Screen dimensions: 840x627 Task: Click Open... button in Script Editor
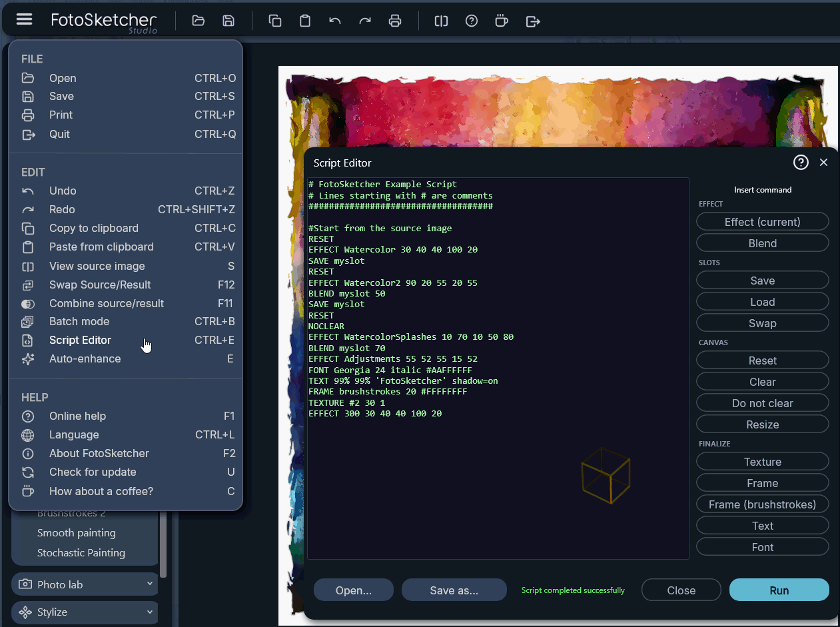[x=354, y=590]
